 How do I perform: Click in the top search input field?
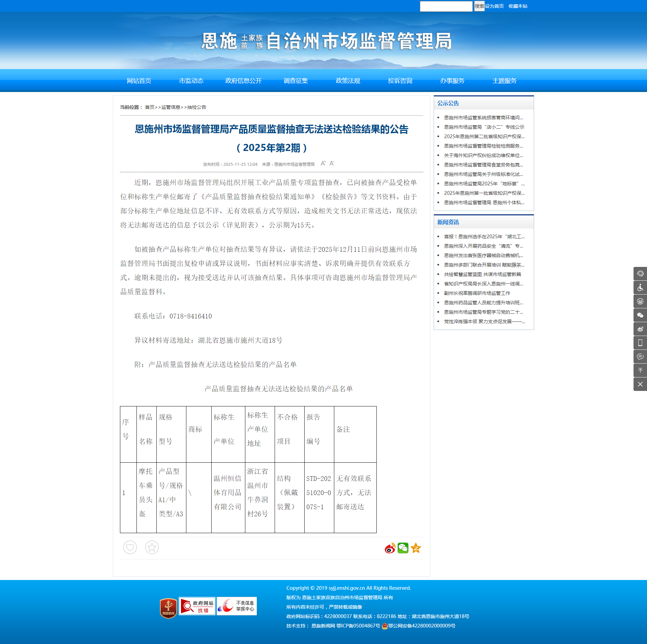click(446, 6)
